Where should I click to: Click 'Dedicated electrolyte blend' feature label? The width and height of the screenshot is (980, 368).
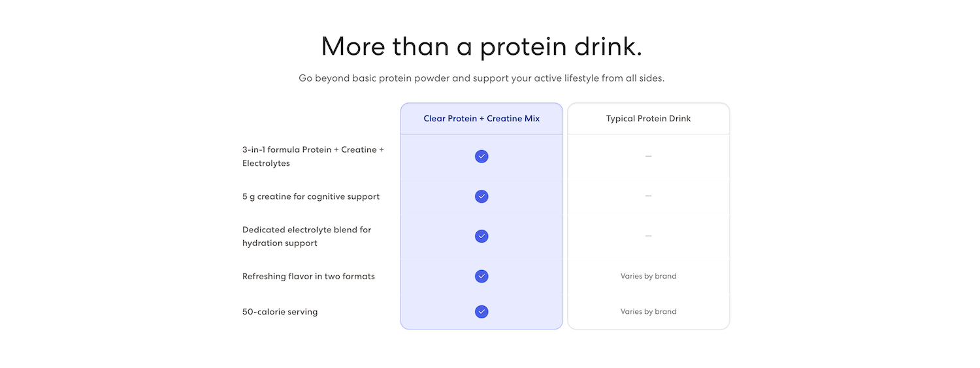(306, 236)
